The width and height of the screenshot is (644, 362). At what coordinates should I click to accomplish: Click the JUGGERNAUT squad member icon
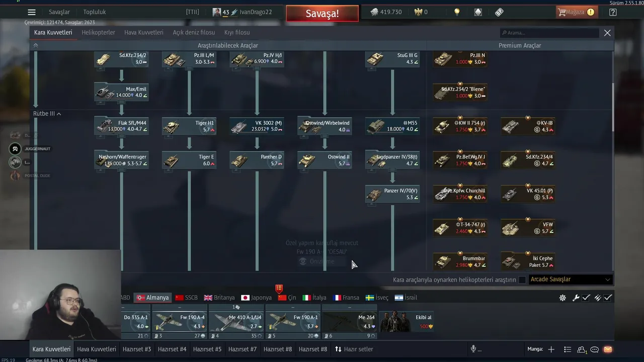tap(16, 149)
